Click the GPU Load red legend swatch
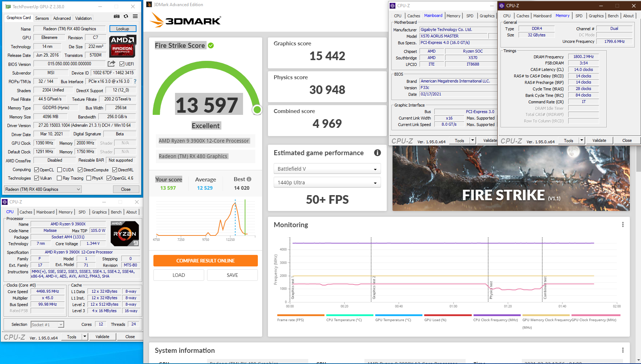This screenshot has width=641, height=364. click(448, 315)
